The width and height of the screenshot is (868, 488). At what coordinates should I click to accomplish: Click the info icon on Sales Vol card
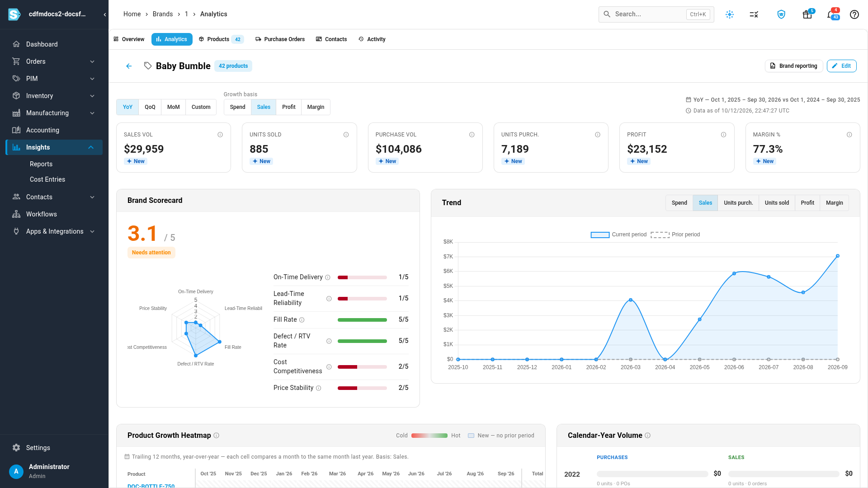pos(220,135)
